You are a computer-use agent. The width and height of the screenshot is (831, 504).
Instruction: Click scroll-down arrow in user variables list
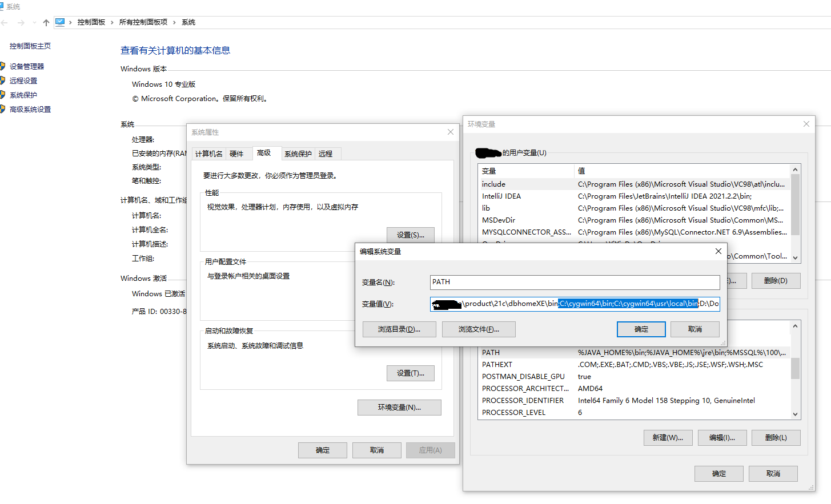pyautogui.click(x=795, y=257)
